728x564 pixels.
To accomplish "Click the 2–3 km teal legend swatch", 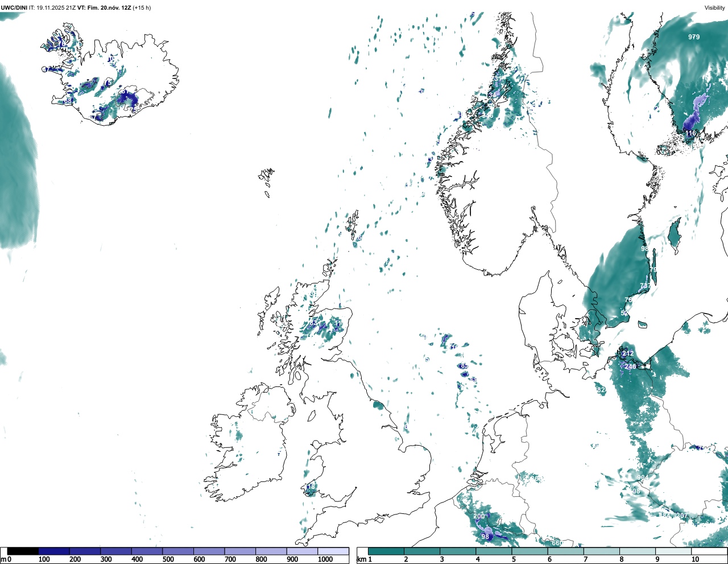I will (x=422, y=551).
